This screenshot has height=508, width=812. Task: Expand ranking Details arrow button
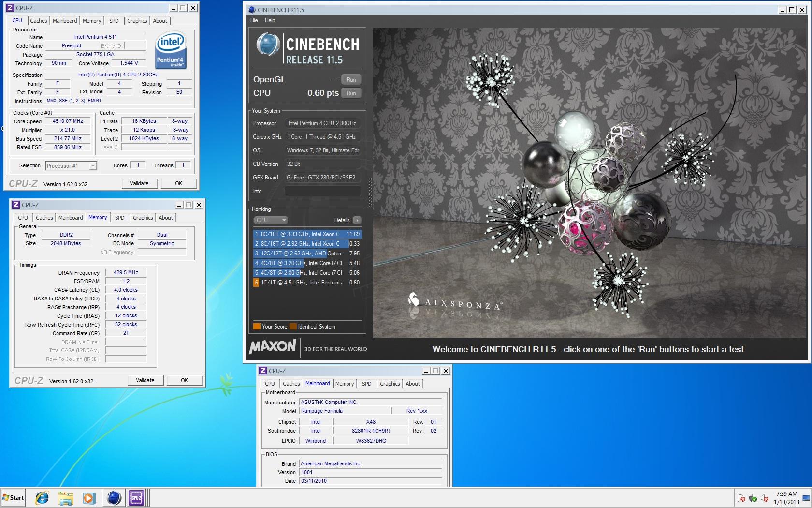click(357, 220)
